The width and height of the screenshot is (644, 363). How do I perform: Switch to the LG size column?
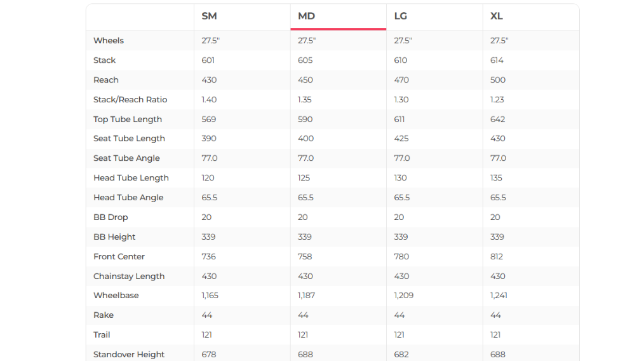click(401, 16)
